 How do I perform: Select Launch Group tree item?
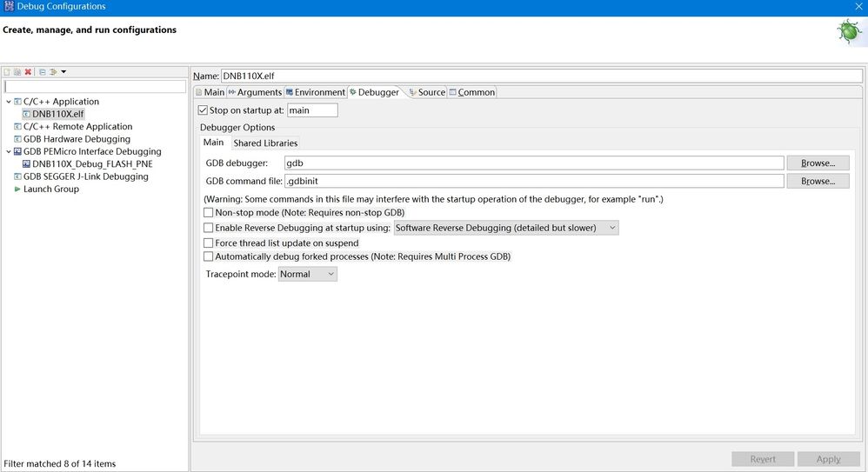[51, 189]
